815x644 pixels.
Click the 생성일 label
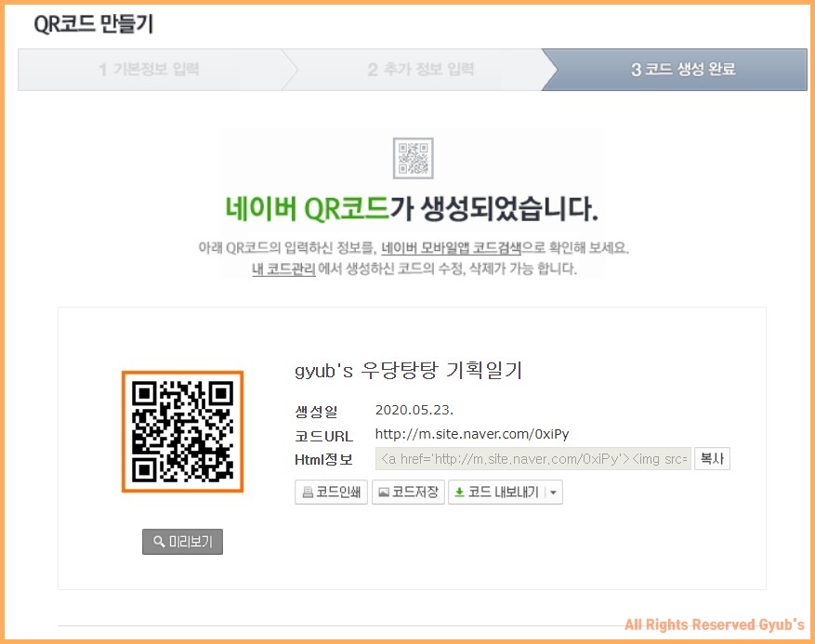317,413
